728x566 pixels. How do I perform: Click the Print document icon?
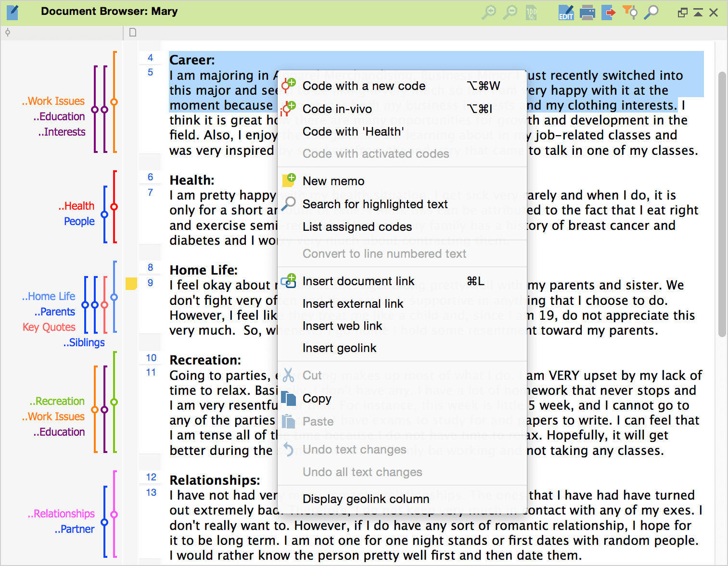coord(587,13)
